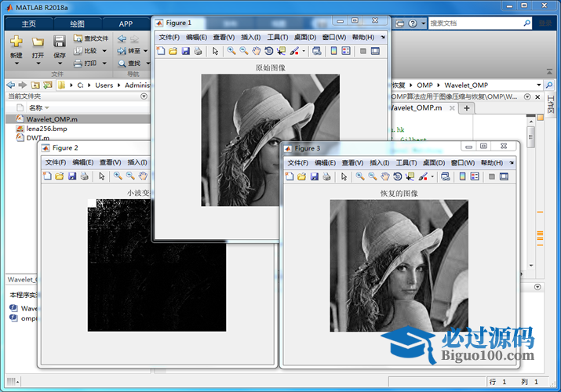Select pan hand tool in Figure 2
This screenshot has width=561, height=392.
pos(143,176)
